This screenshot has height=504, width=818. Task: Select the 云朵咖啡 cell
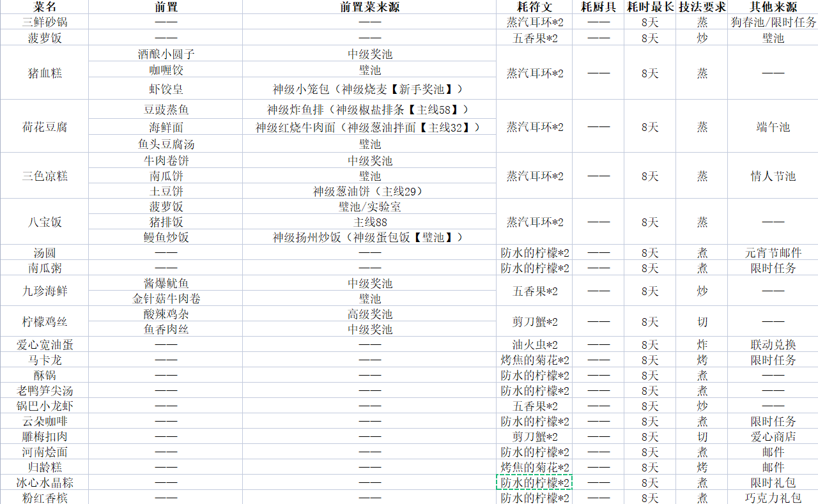point(45,421)
